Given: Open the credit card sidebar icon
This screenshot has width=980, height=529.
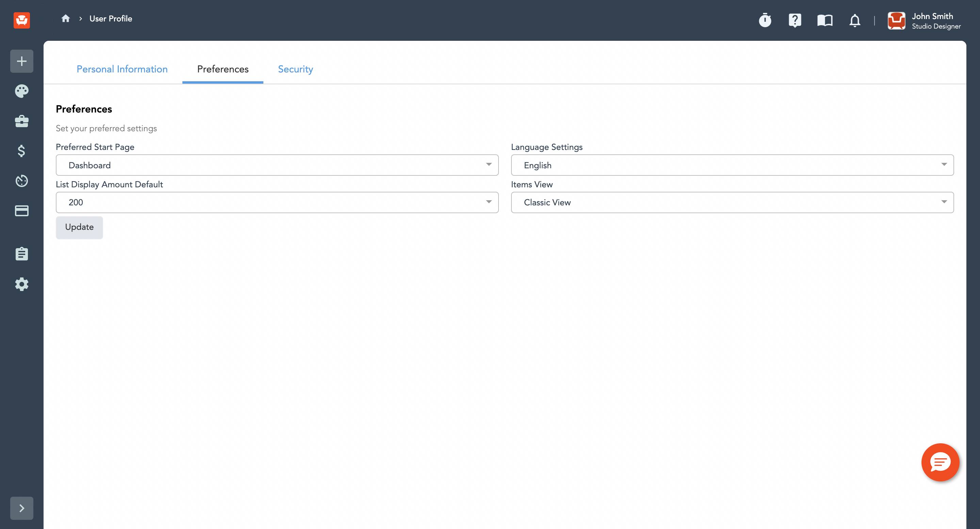Looking at the screenshot, I should (22, 210).
